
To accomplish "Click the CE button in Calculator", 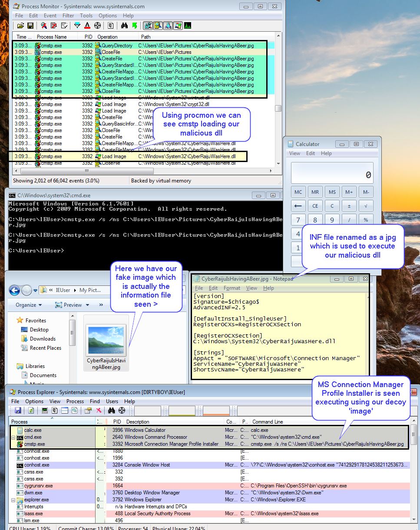I will [315, 206].
